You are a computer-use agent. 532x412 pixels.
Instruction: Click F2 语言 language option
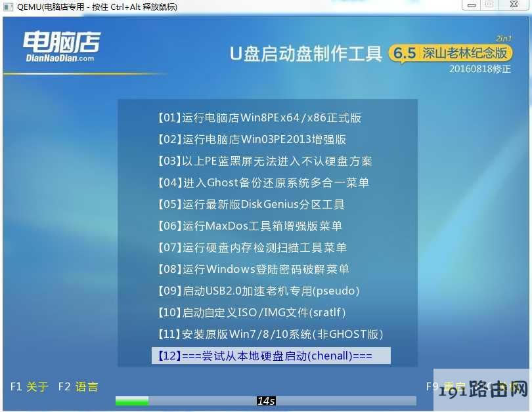click(78, 386)
